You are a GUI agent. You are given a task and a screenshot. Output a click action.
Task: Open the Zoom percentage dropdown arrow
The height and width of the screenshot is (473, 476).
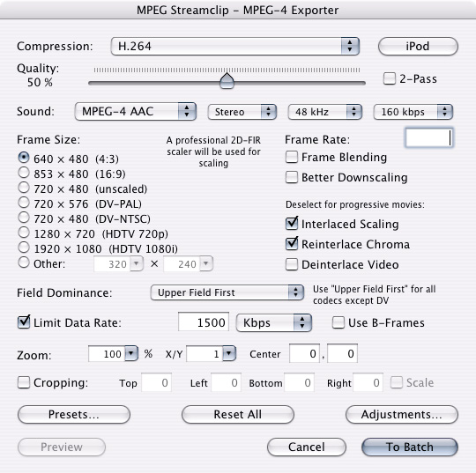coord(131,353)
